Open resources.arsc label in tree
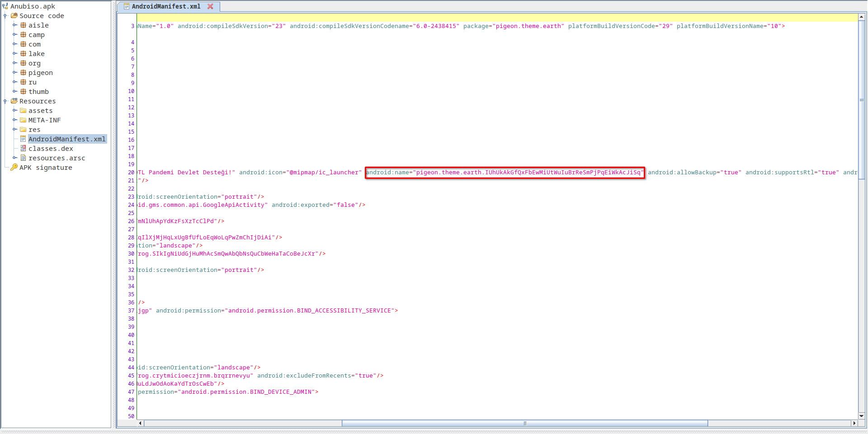This screenshot has width=868, height=434. point(57,158)
